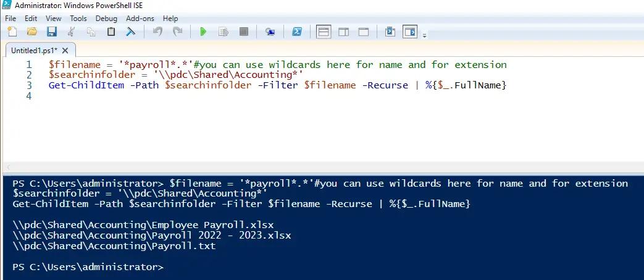Click the PowerShell ISE title bar icon

pyautogui.click(x=6, y=5)
